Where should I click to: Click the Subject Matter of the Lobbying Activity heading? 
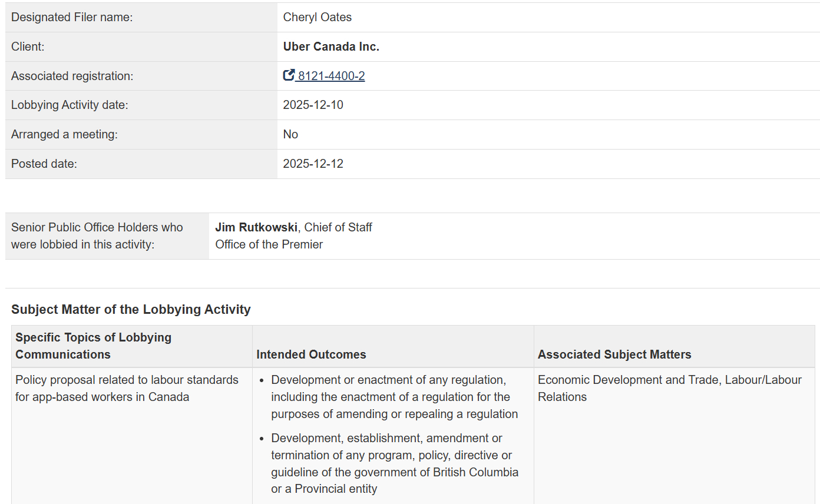pos(131,309)
